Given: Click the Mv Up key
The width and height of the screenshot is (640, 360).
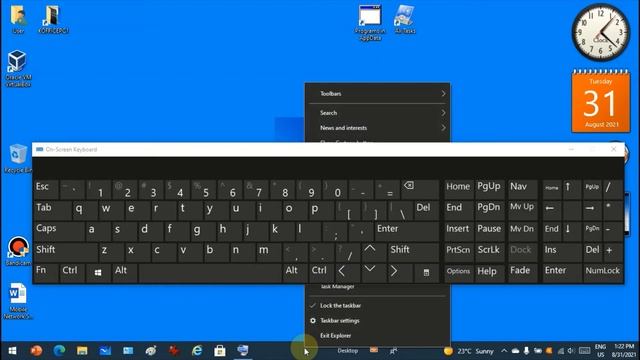Looking at the screenshot, I should coord(522,210).
